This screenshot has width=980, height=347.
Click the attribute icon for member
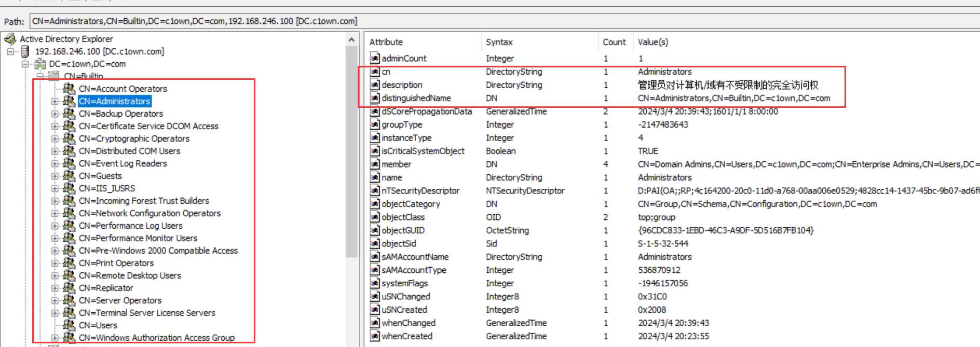(375, 164)
